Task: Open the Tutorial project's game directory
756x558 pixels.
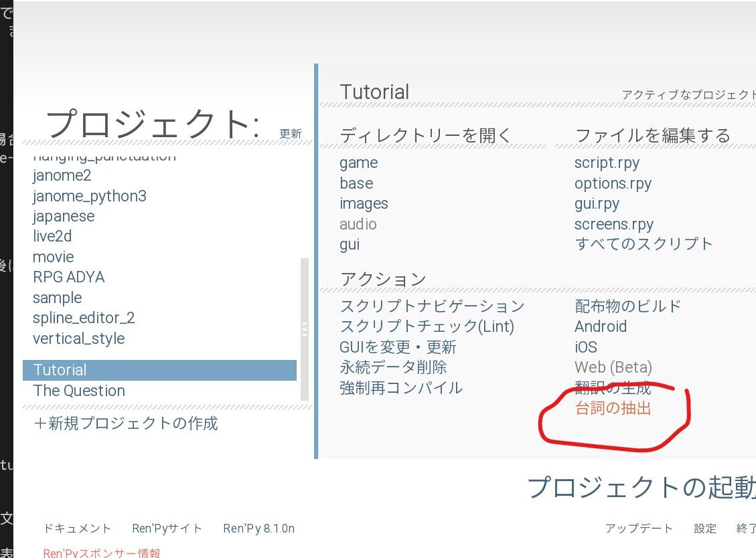Action: (358, 163)
